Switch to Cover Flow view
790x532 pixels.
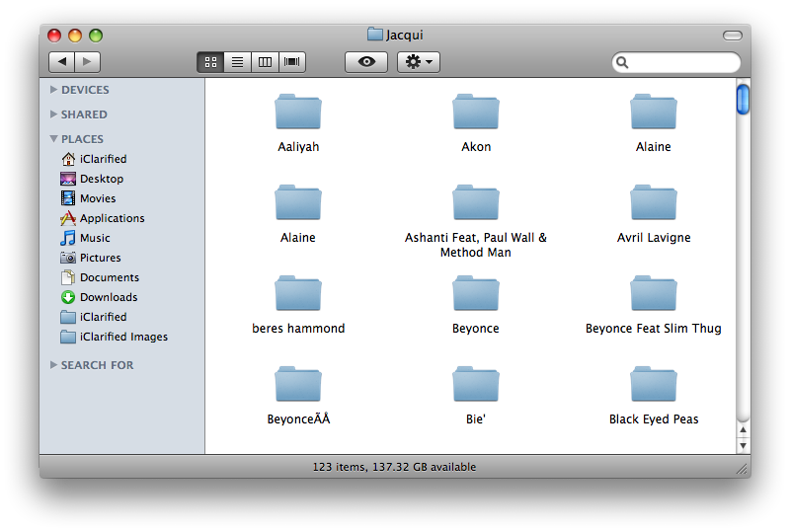coord(292,62)
